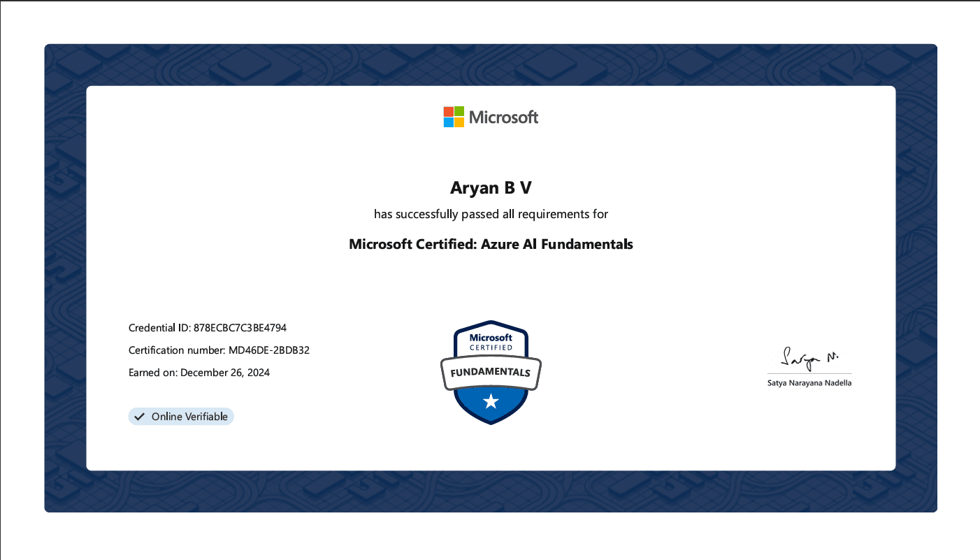Click the checkmark inside the verification pill

tap(139, 416)
